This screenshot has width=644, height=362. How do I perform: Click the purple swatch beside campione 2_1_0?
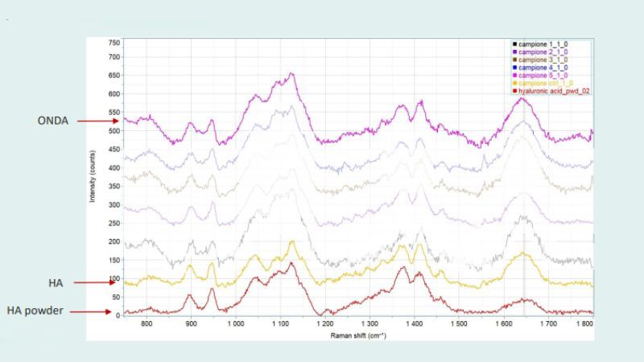tap(514, 51)
